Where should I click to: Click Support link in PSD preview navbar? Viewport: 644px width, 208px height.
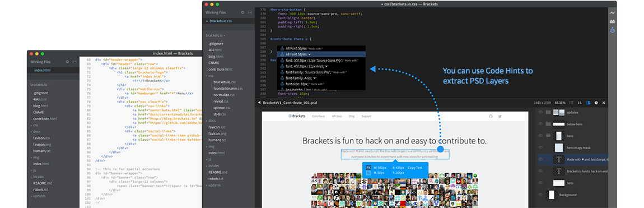point(366,116)
